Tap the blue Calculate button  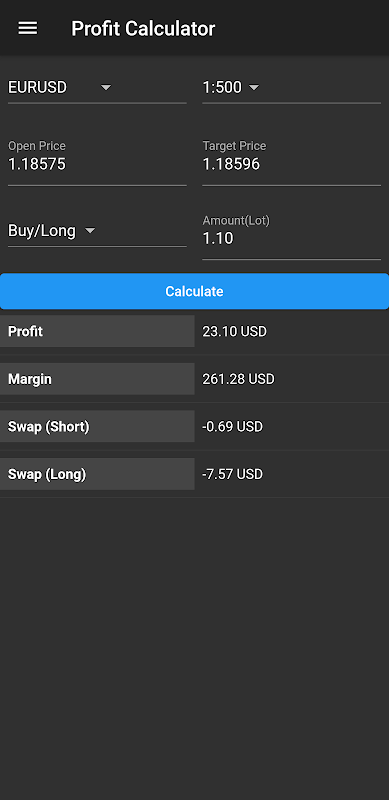pyautogui.click(x=194, y=291)
